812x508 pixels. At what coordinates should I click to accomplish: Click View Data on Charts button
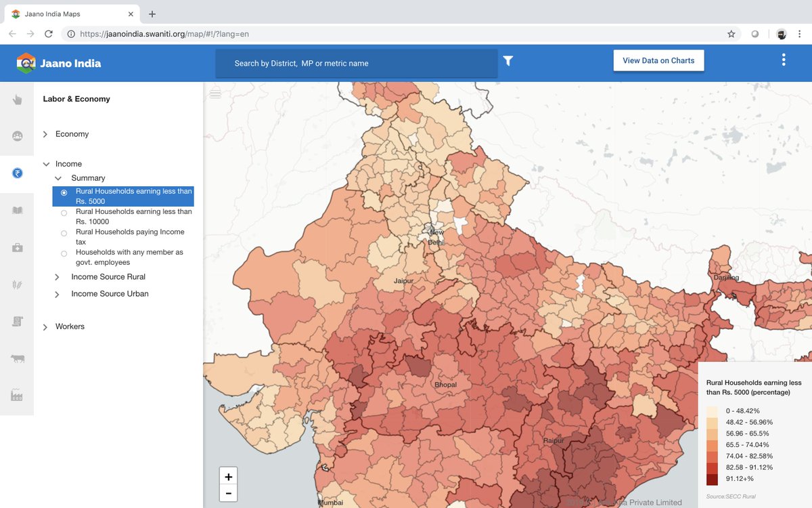coord(658,60)
